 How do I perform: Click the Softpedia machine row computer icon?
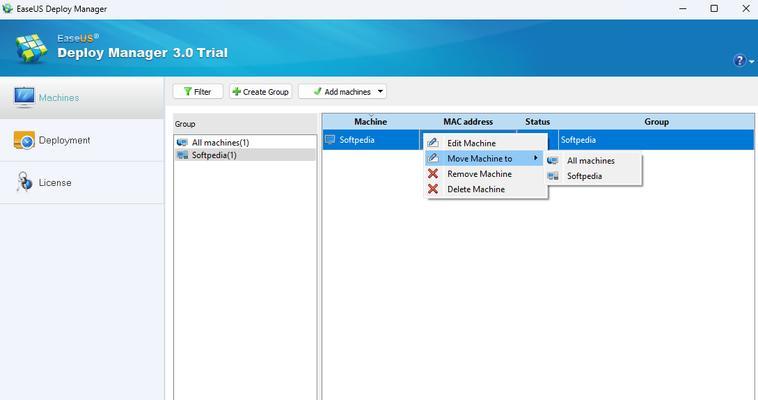(x=330, y=140)
